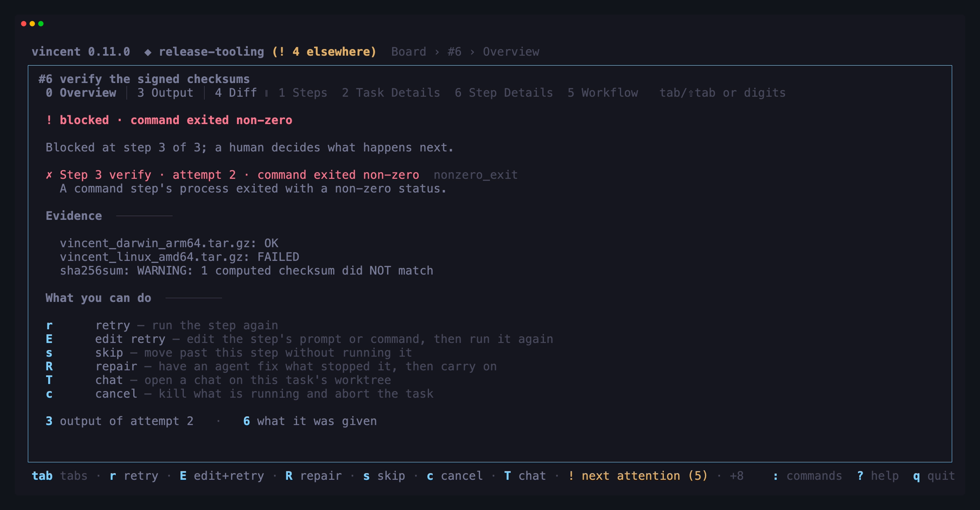Choose edit retry in the action list
The image size is (980, 510).
[299, 339]
